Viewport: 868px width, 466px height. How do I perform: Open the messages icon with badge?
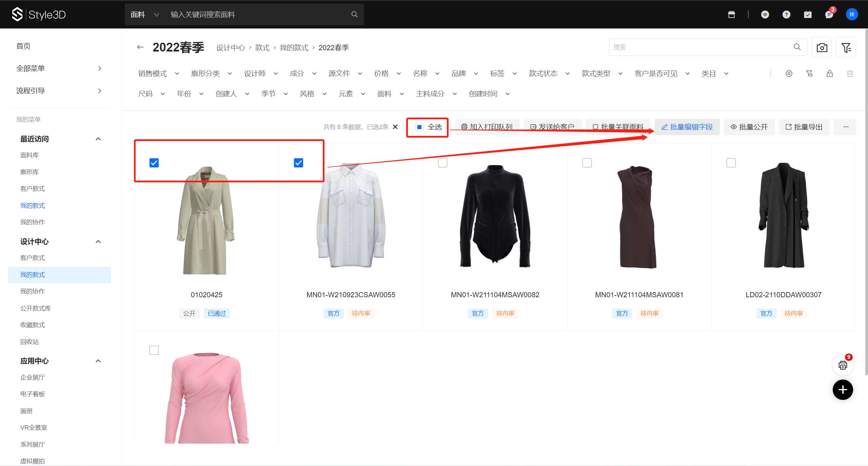coord(829,15)
